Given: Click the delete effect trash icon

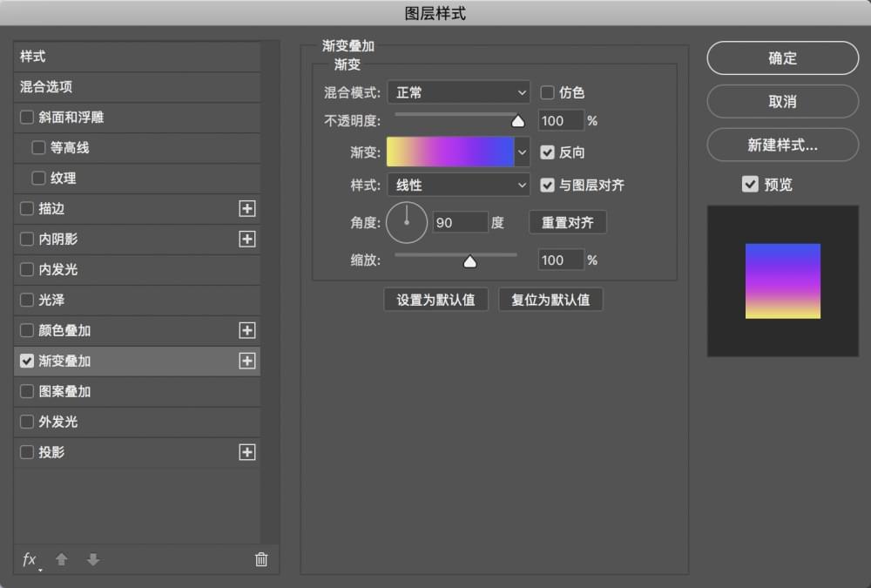Looking at the screenshot, I should point(260,559).
